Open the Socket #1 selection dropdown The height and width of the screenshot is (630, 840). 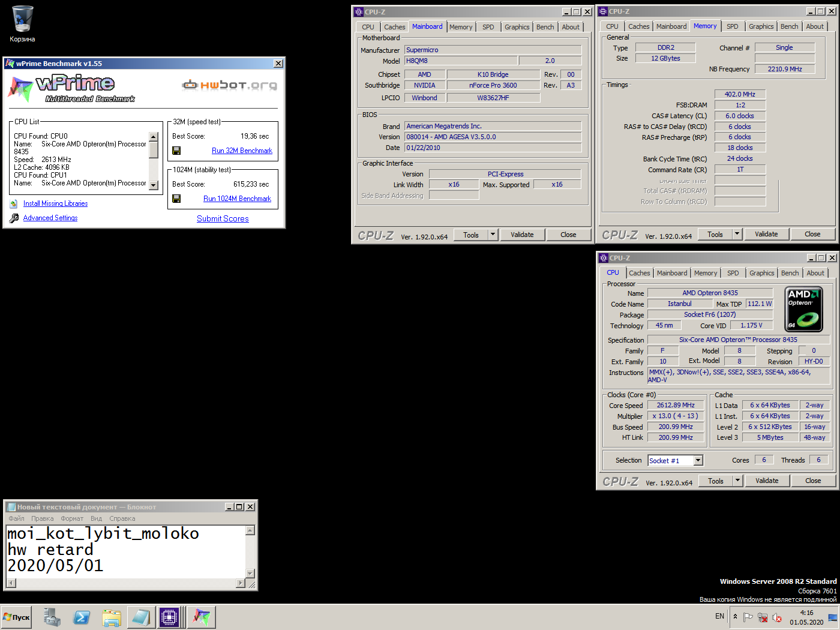pyautogui.click(x=698, y=461)
